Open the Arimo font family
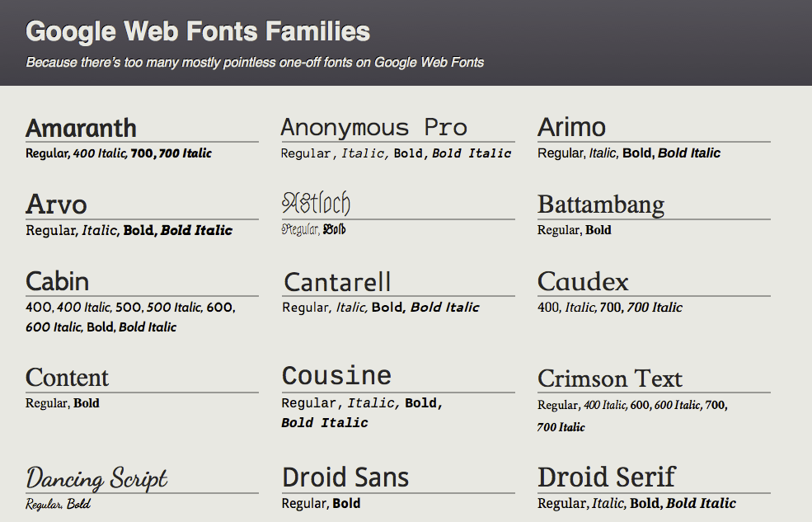 [570, 127]
